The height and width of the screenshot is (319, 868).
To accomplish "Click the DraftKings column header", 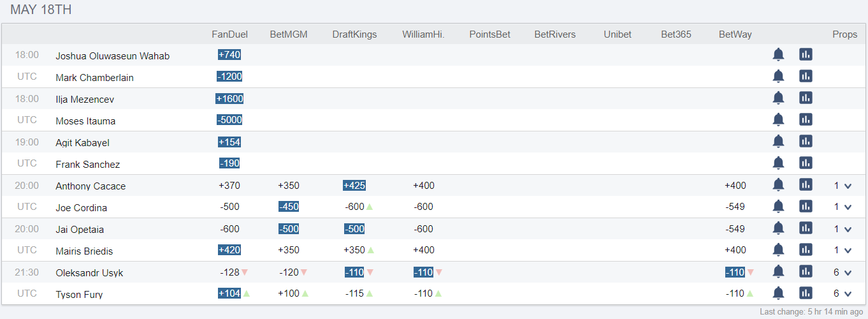I will coord(354,34).
